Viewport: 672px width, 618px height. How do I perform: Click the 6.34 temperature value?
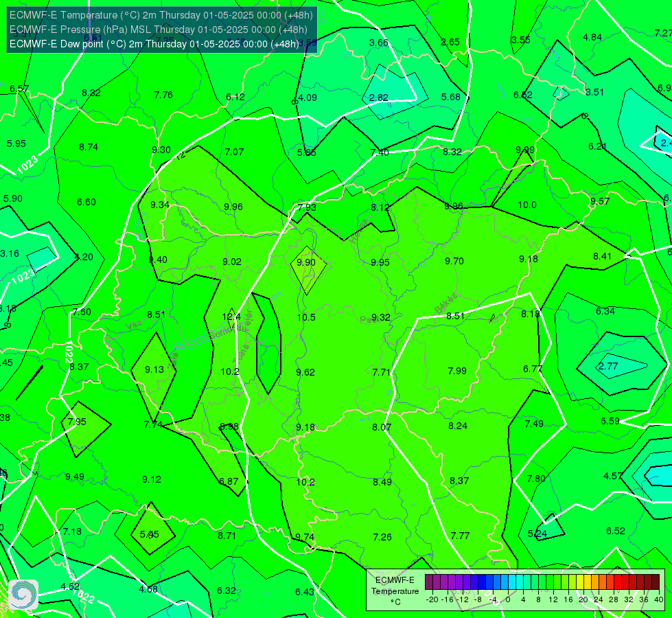click(605, 311)
